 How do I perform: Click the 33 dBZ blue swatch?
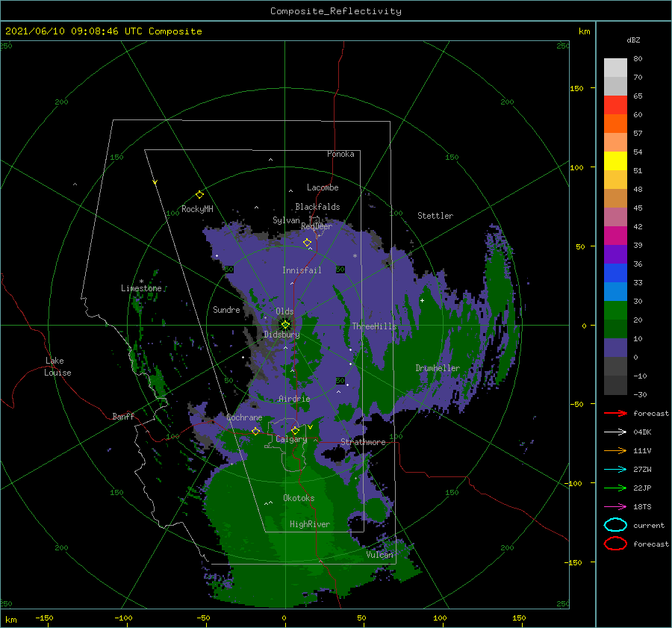(x=615, y=291)
